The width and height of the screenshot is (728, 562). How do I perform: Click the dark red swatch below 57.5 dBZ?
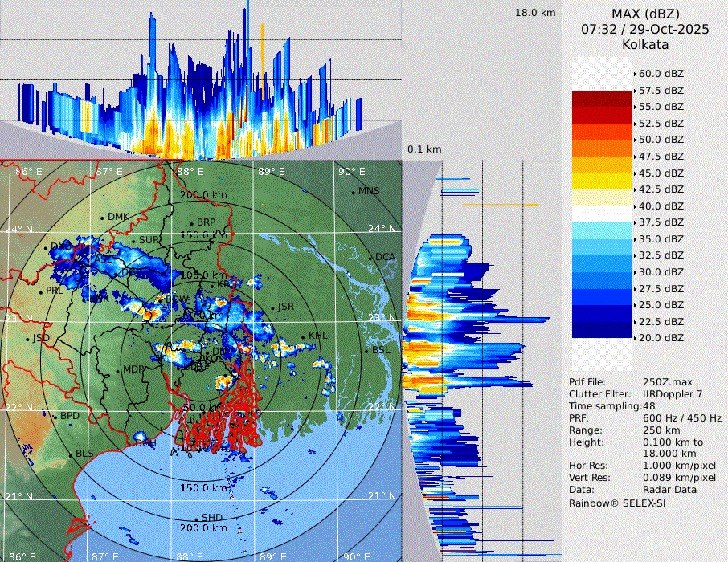[x=602, y=99]
